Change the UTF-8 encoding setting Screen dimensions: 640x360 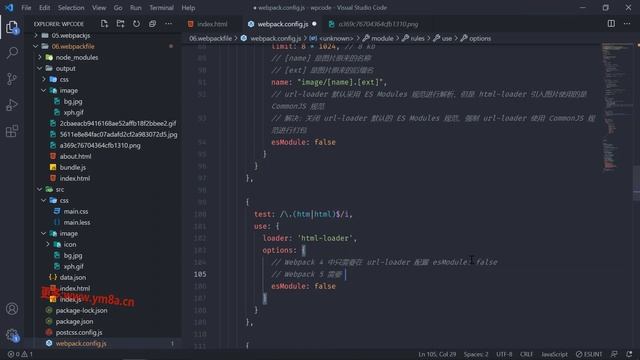[x=504, y=354]
